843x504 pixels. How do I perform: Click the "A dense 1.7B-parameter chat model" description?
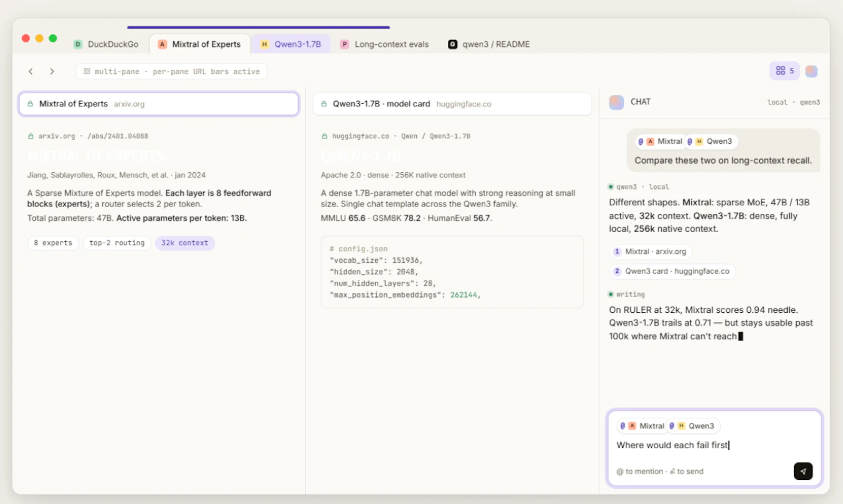click(448, 199)
